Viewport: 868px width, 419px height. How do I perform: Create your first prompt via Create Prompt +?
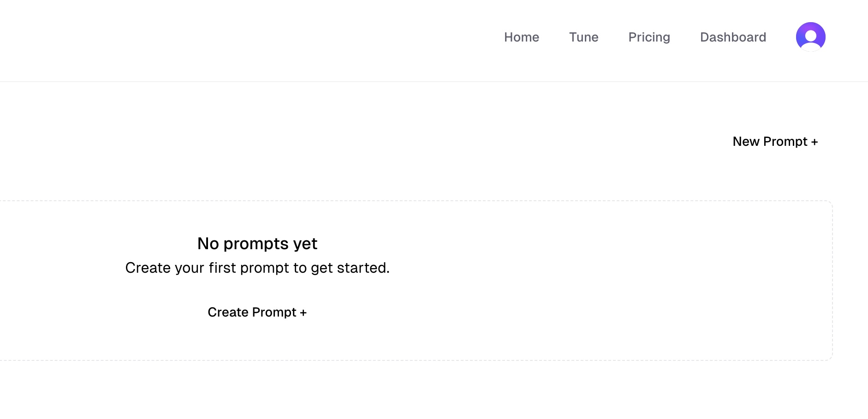(x=257, y=312)
